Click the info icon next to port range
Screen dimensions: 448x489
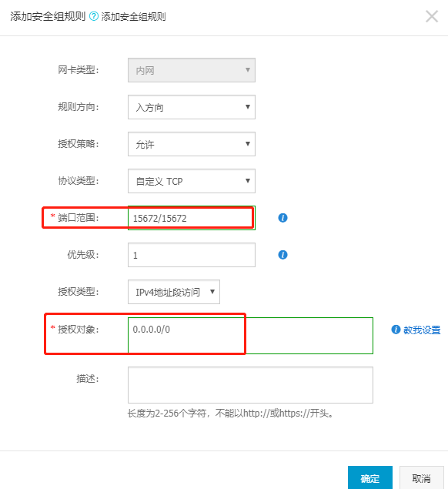pyautogui.click(x=283, y=218)
